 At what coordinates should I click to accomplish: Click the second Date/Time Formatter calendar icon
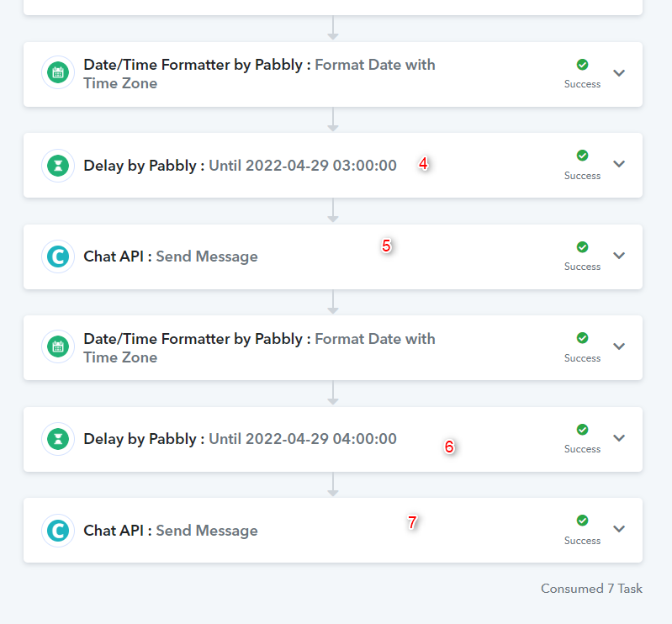coord(58,346)
